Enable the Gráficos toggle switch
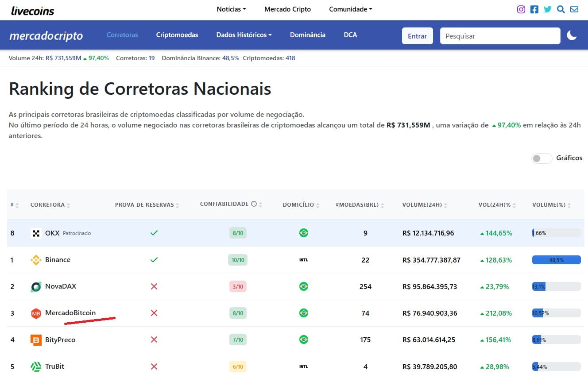 coord(542,158)
